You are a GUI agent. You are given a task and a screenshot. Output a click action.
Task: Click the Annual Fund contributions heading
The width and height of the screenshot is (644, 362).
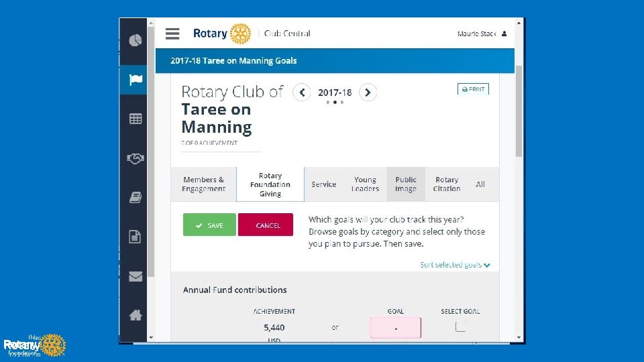point(235,290)
